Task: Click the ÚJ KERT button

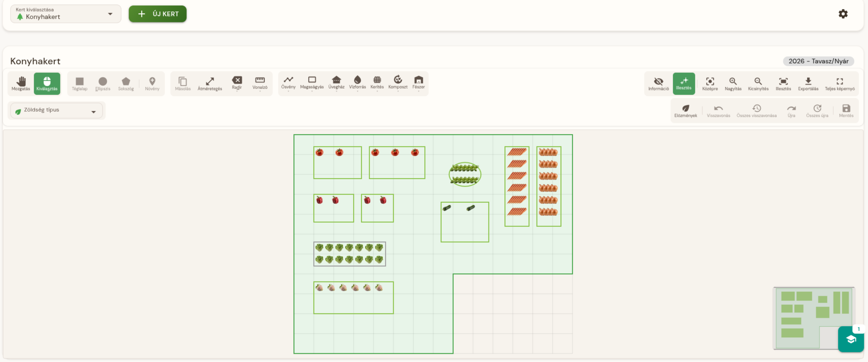Action: (158, 14)
